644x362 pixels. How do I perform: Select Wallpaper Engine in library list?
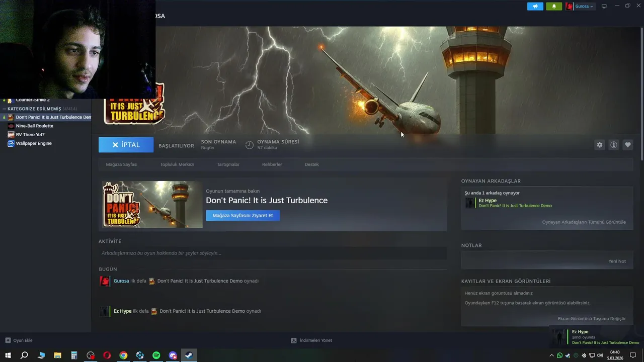(x=34, y=143)
